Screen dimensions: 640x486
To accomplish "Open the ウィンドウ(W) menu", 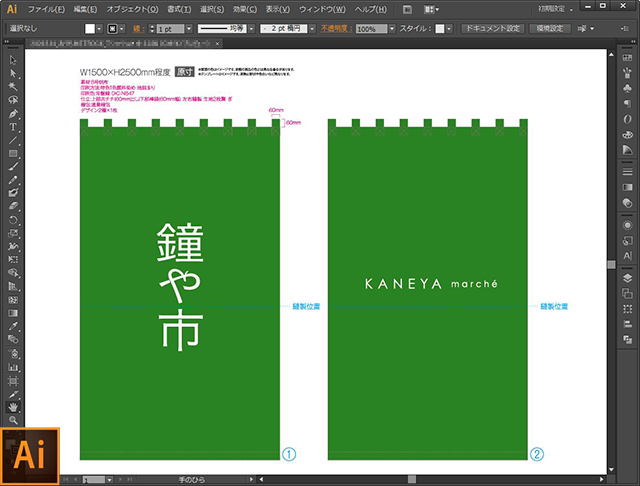I will pos(323,9).
